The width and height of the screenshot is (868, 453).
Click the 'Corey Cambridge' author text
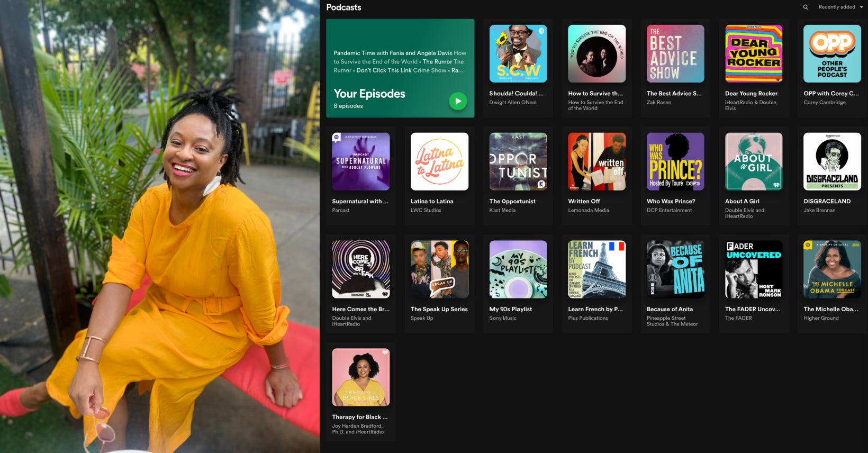(x=825, y=103)
